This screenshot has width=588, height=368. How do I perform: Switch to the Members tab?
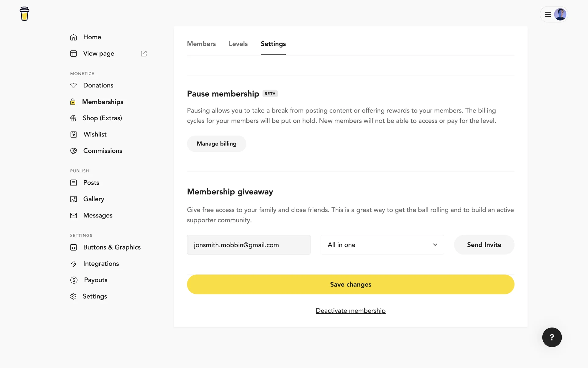tap(201, 44)
